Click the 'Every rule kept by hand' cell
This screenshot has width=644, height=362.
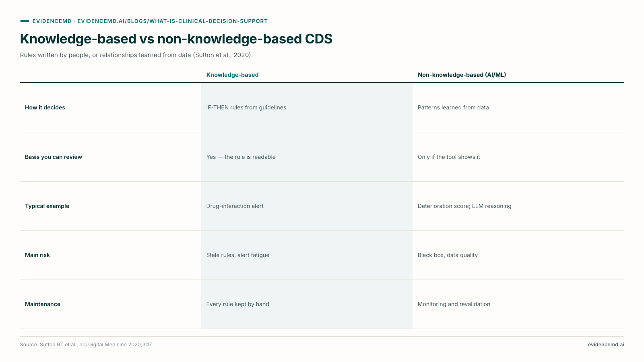(x=237, y=304)
